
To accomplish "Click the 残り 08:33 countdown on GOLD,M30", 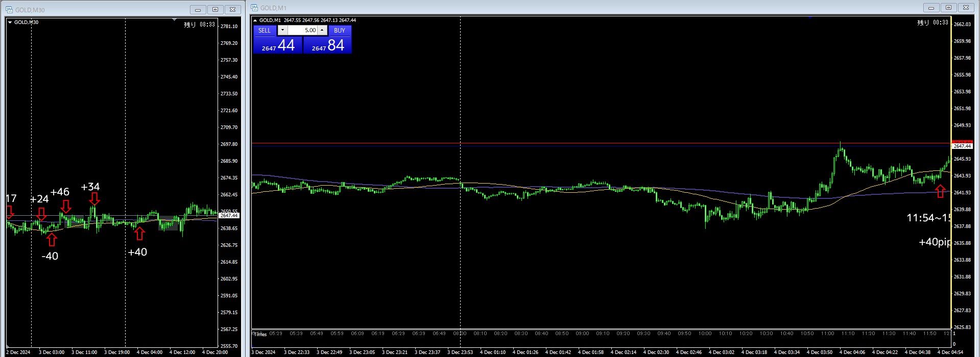I will tap(200, 24).
